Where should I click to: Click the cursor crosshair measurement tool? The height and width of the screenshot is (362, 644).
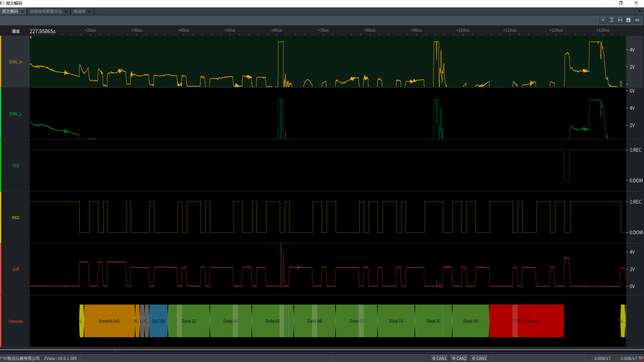tap(603, 20)
